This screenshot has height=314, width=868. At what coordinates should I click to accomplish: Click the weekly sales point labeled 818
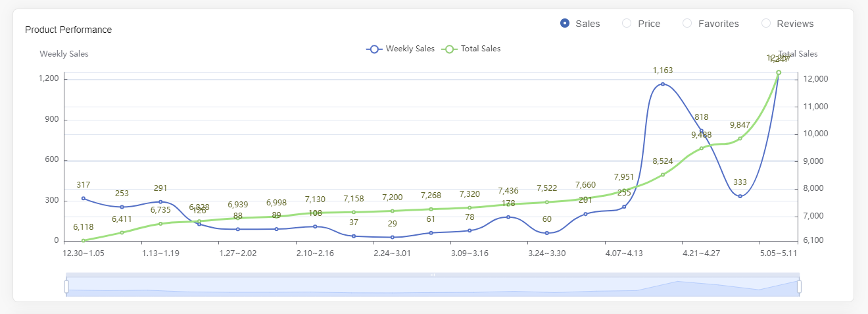tap(702, 131)
